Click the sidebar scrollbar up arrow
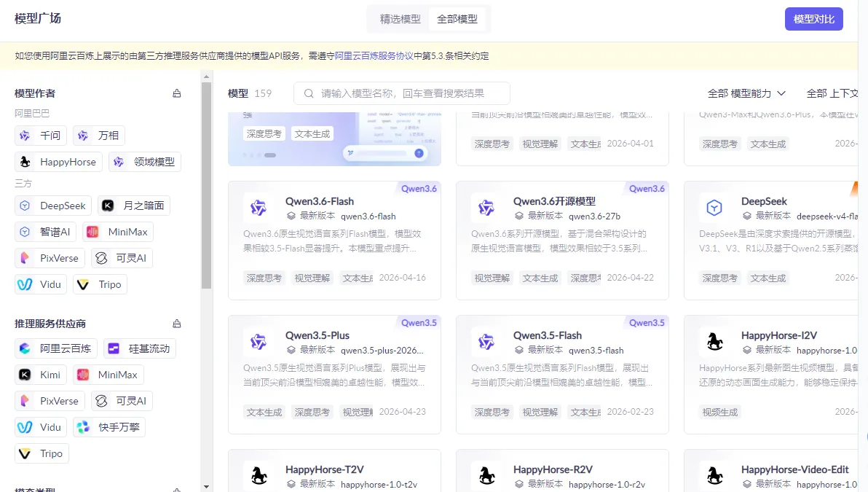868x492 pixels. click(x=206, y=77)
